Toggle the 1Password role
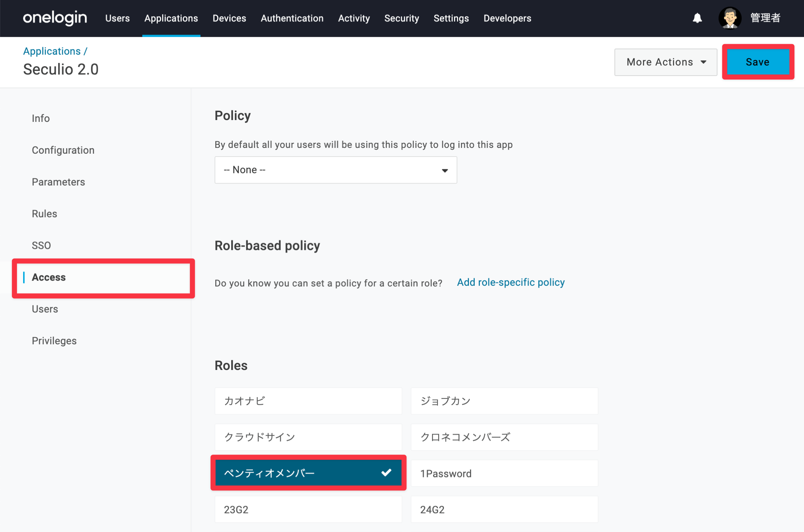Image resolution: width=804 pixels, height=532 pixels. click(x=504, y=473)
